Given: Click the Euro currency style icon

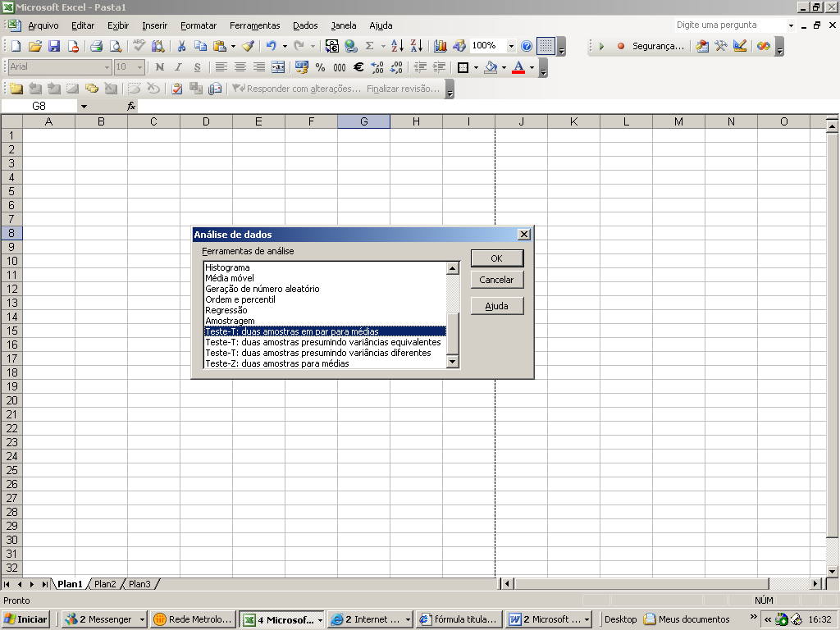Looking at the screenshot, I should [358, 67].
